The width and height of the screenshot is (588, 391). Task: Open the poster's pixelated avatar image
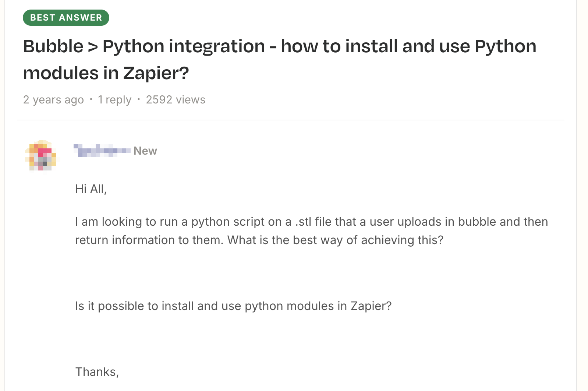[x=41, y=155]
